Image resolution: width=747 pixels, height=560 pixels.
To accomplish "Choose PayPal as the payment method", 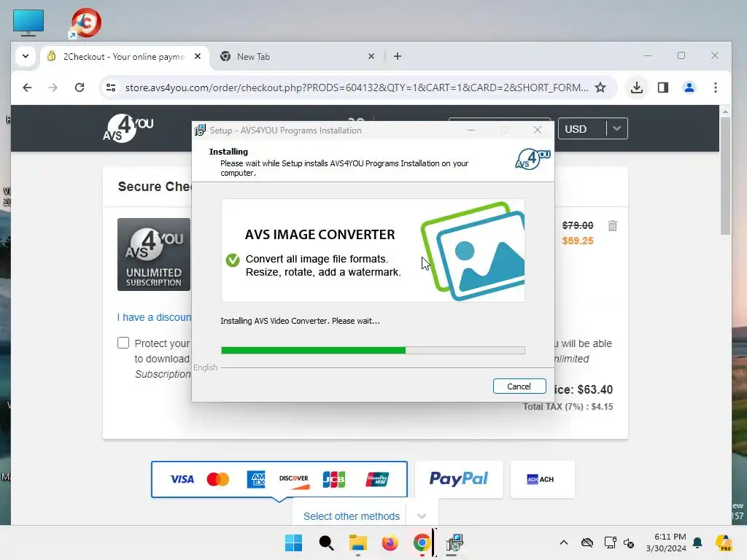I will click(x=459, y=479).
